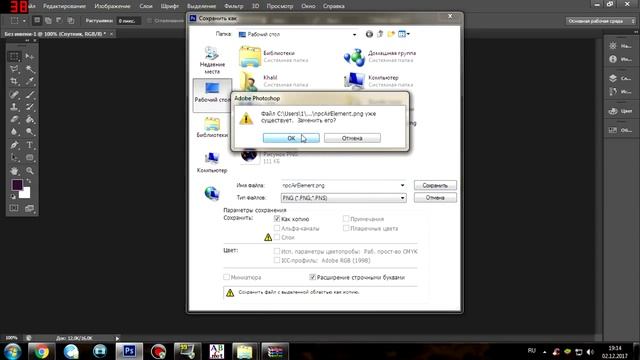Image resolution: width=640 pixels, height=360 pixels.
Task: Select the History Brush tool
Action: 30,107
